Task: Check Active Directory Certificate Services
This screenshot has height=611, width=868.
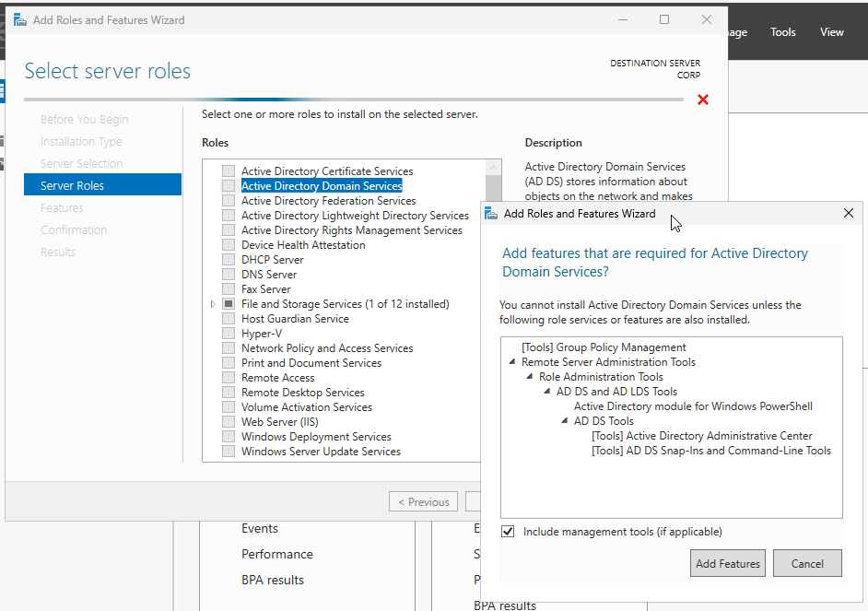Action: point(229,171)
